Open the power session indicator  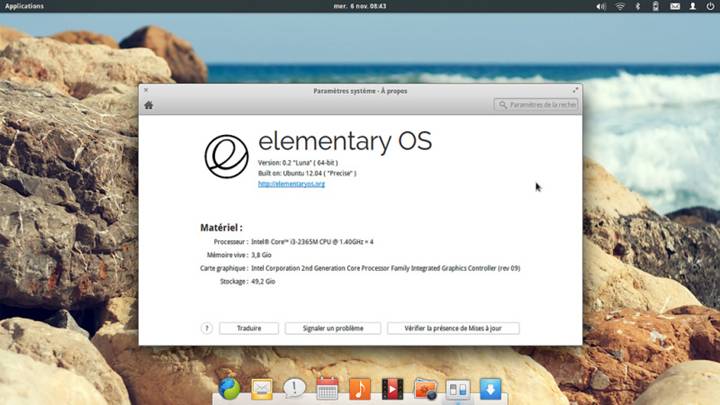coord(710,6)
